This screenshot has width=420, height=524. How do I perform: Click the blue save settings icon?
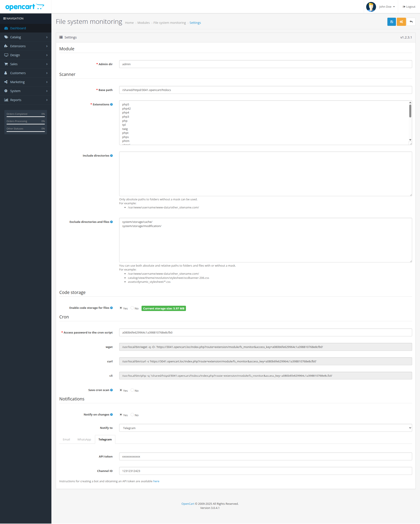pos(391,22)
